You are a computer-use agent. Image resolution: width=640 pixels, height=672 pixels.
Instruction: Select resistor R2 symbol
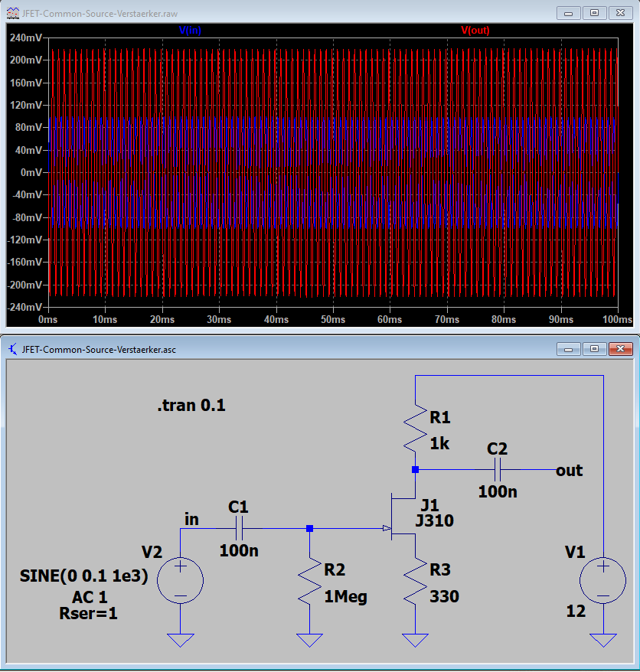click(309, 581)
